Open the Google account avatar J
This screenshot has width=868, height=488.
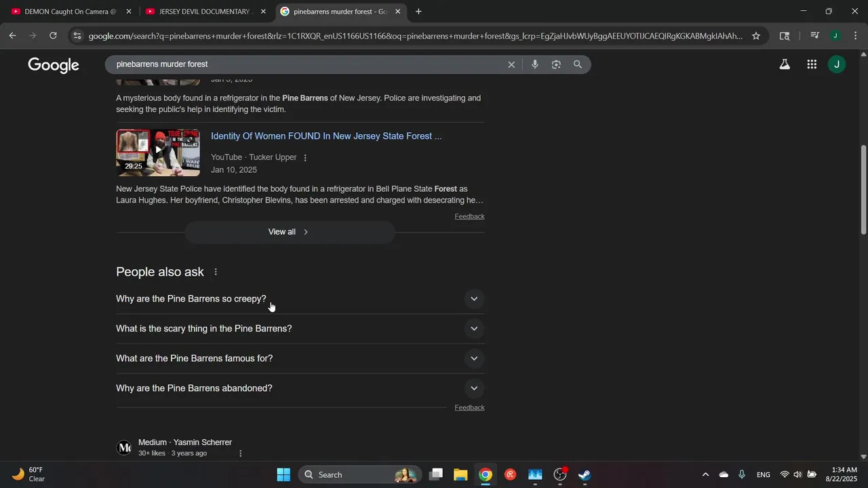[837, 64]
